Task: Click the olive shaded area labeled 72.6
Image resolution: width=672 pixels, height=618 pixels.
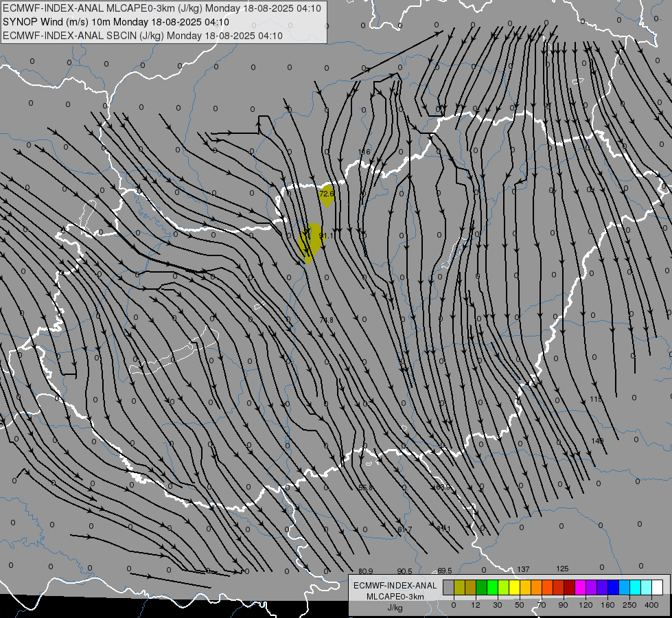Action: pyautogui.click(x=327, y=196)
